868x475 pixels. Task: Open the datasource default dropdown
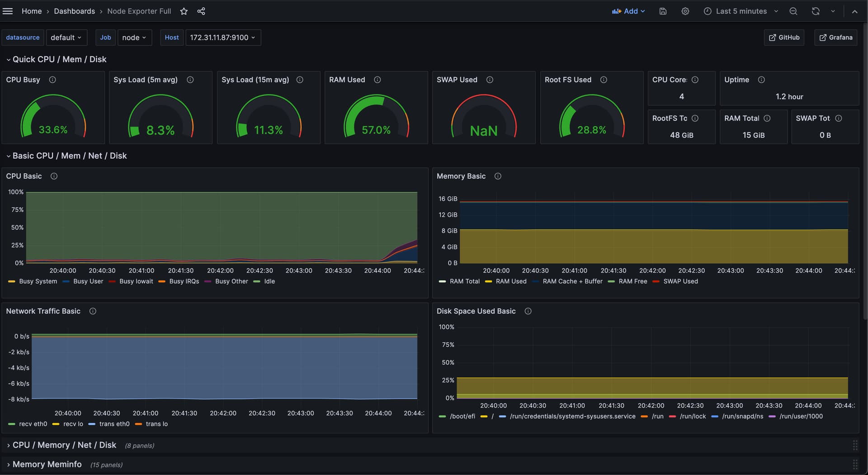[x=66, y=38]
